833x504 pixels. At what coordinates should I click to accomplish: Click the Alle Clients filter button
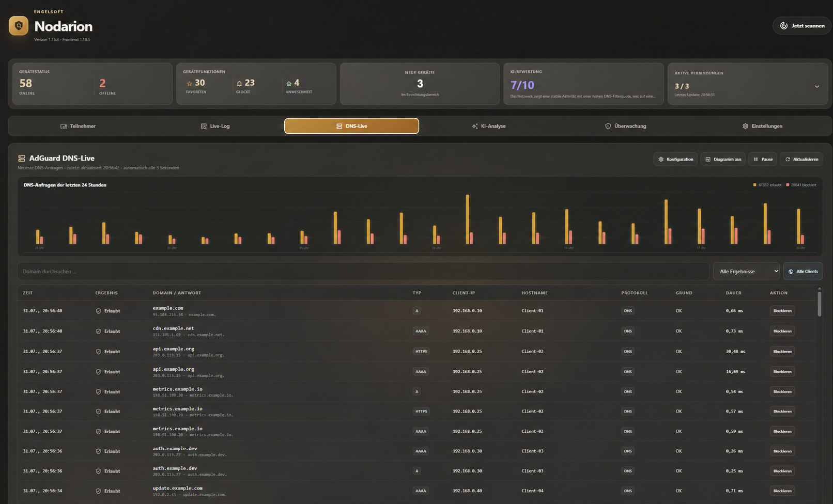click(803, 271)
